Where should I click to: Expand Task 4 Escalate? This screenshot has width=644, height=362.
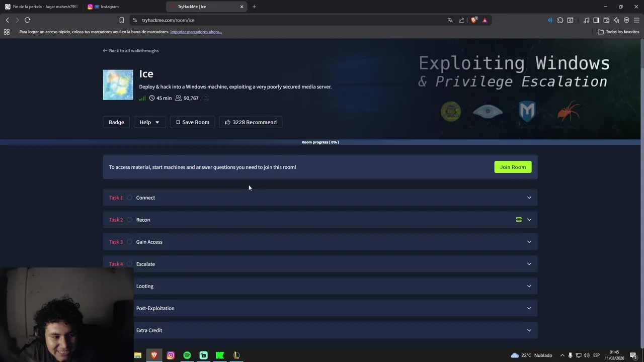[320, 264]
